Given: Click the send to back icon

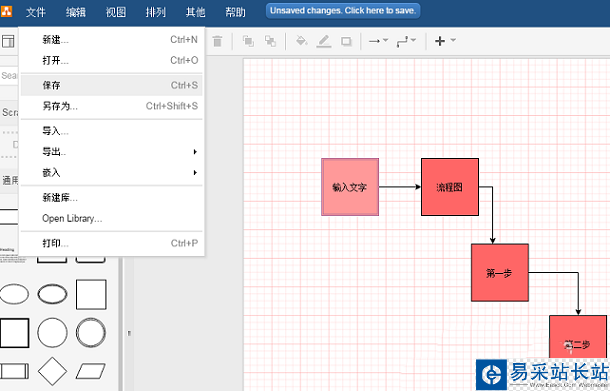Looking at the screenshot, I should (270, 41).
